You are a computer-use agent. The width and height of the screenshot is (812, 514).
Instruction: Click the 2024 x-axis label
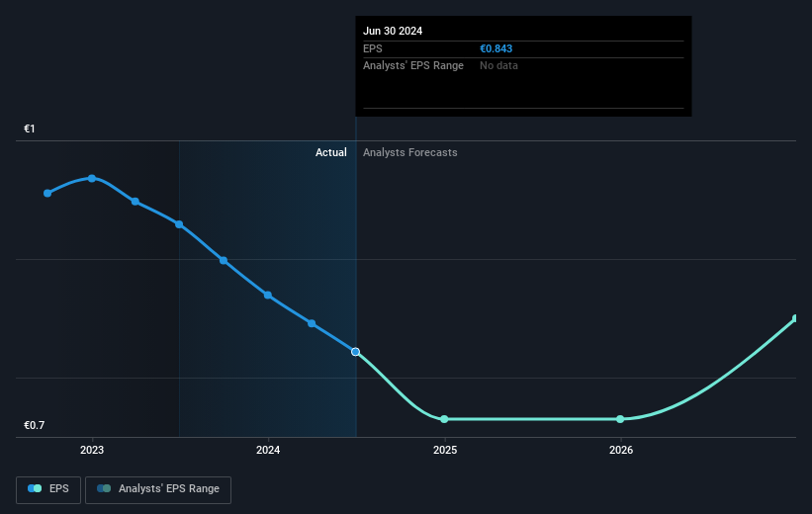coord(268,451)
